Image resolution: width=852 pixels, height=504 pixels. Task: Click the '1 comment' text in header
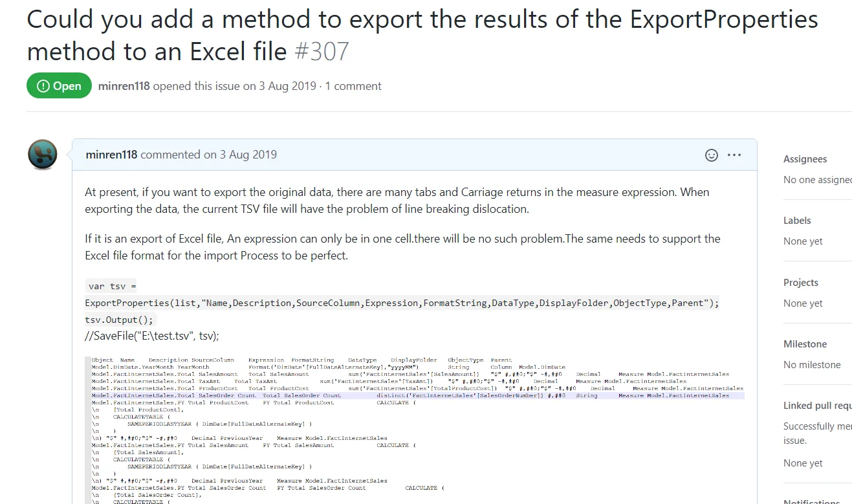point(353,86)
